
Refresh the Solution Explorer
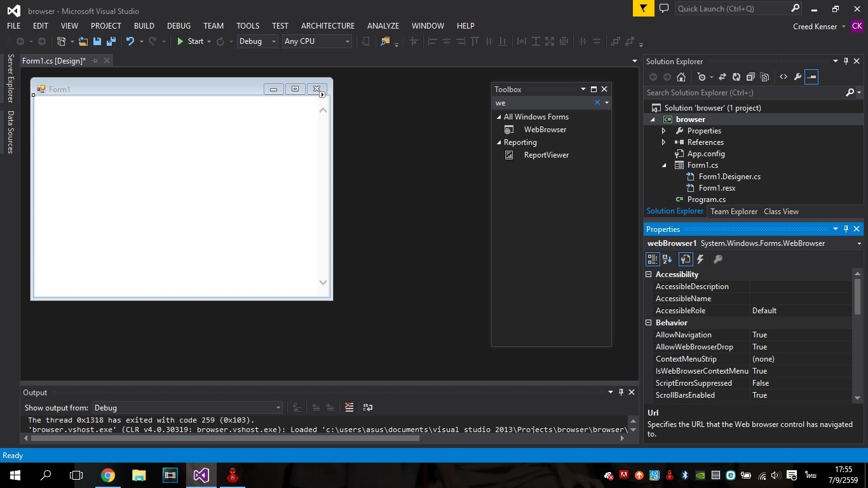[736, 77]
